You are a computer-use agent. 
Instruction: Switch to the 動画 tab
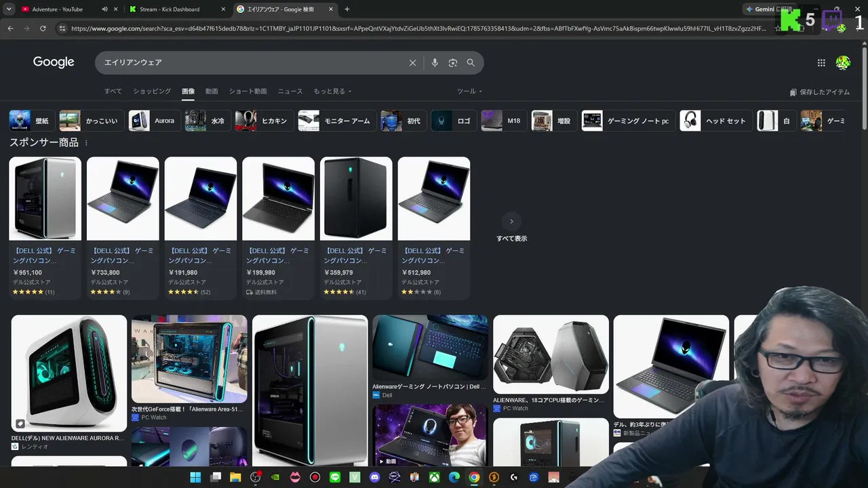pyautogui.click(x=212, y=91)
